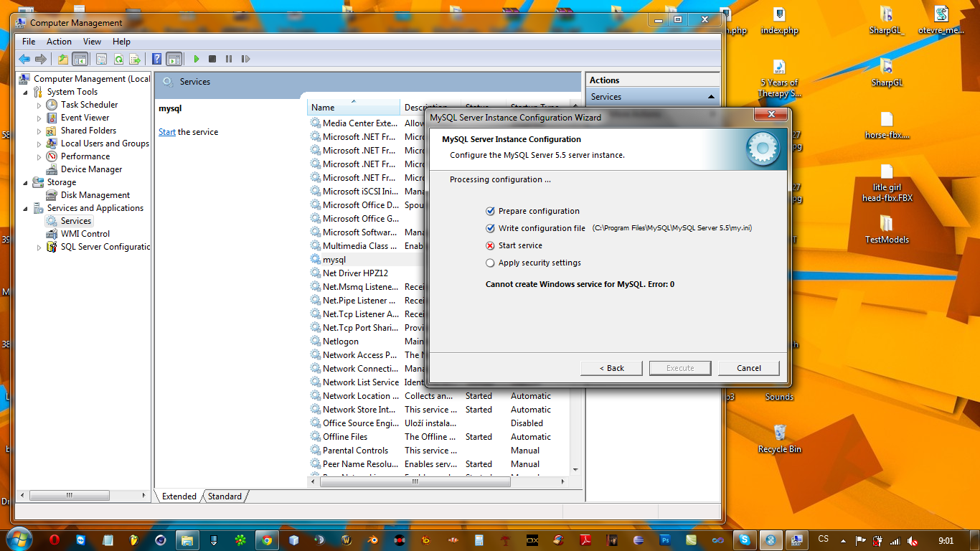The width and height of the screenshot is (980, 551).
Task: Expand the Task Scheduler tree node
Action: pos(39,105)
